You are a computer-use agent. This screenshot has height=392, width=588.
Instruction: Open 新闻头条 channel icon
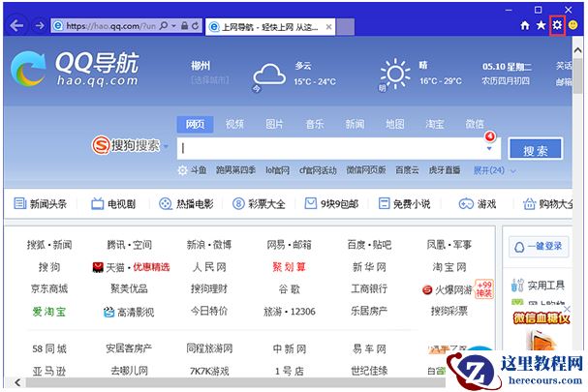20,203
